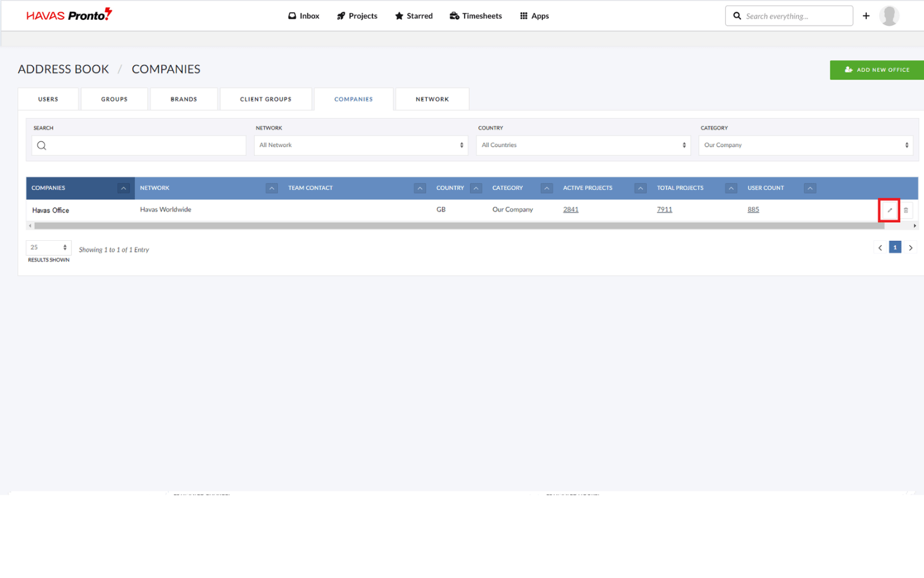Open the 885 user count link
The image size is (924, 578).
tap(753, 209)
